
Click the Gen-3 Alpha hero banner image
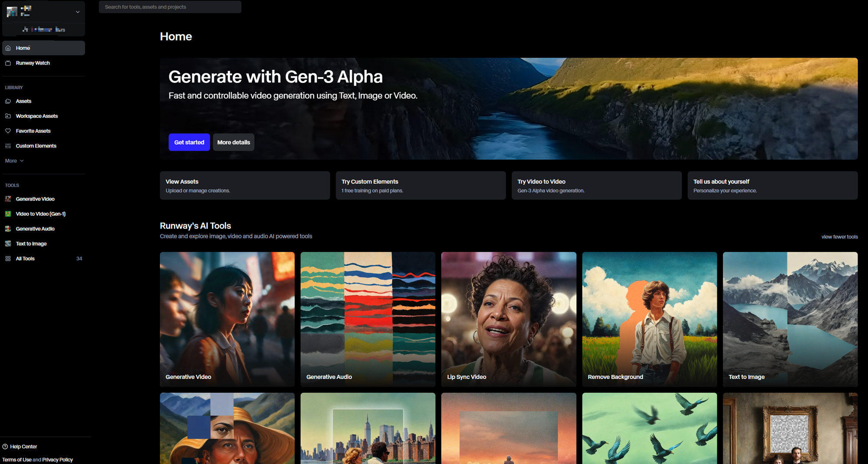click(x=509, y=109)
